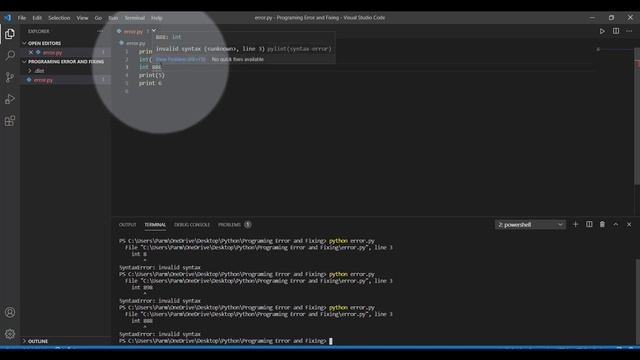Open the Go menu
640x360 pixels.
point(98,18)
